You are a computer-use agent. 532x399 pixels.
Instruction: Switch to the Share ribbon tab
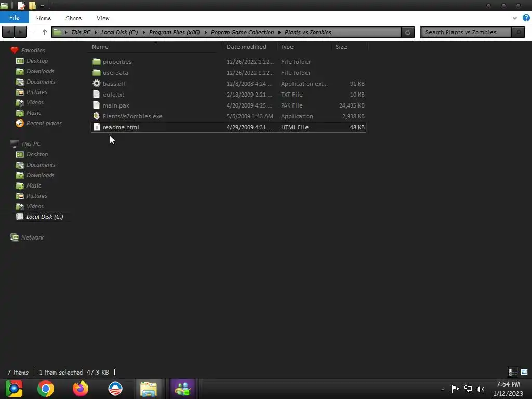pos(73,18)
